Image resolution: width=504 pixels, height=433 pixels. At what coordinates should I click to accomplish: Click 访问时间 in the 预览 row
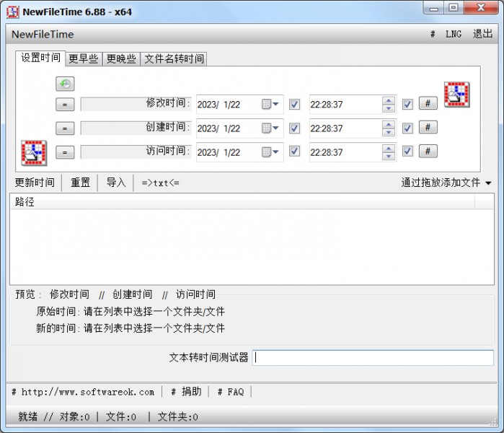point(195,294)
